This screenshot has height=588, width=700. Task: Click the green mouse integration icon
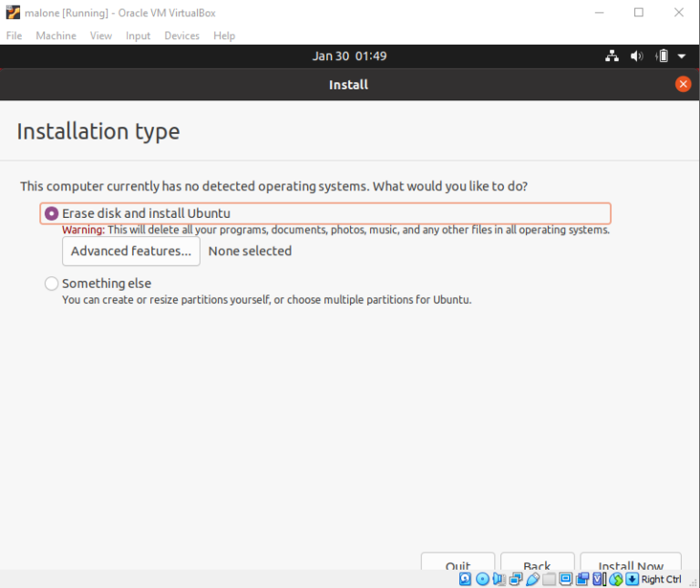tap(616, 579)
